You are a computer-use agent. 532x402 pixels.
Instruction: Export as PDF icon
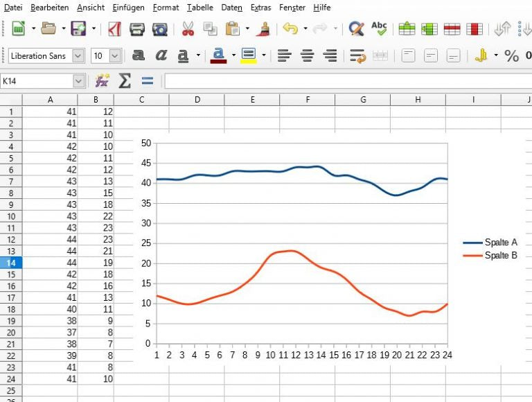[114, 29]
